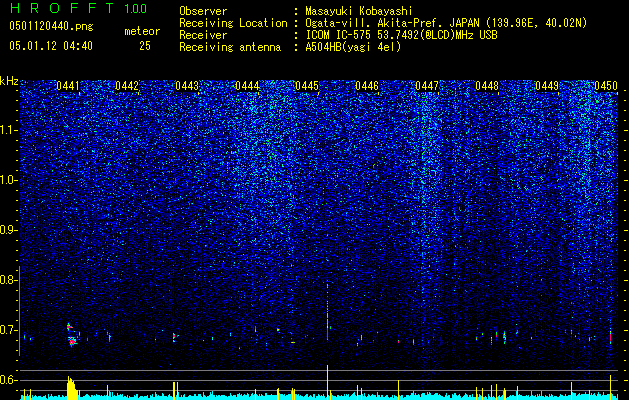
Task: Click the 0.9 frequency axis label
Action: point(8,230)
